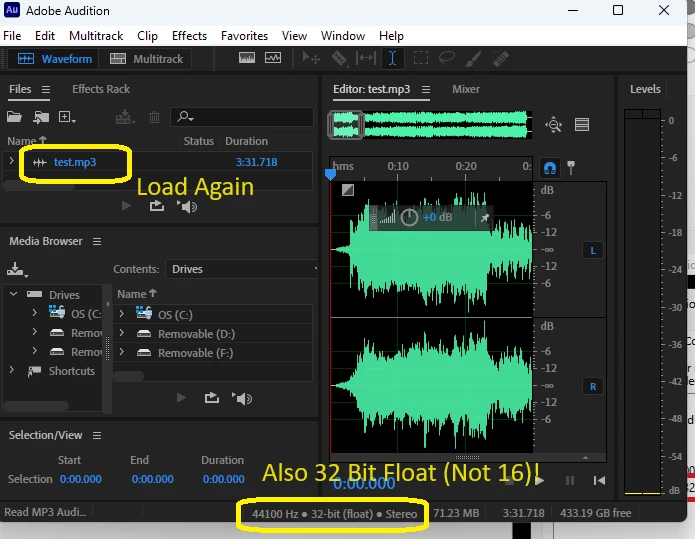Click the overview list settings icon
The image size is (695, 539).
(x=582, y=125)
